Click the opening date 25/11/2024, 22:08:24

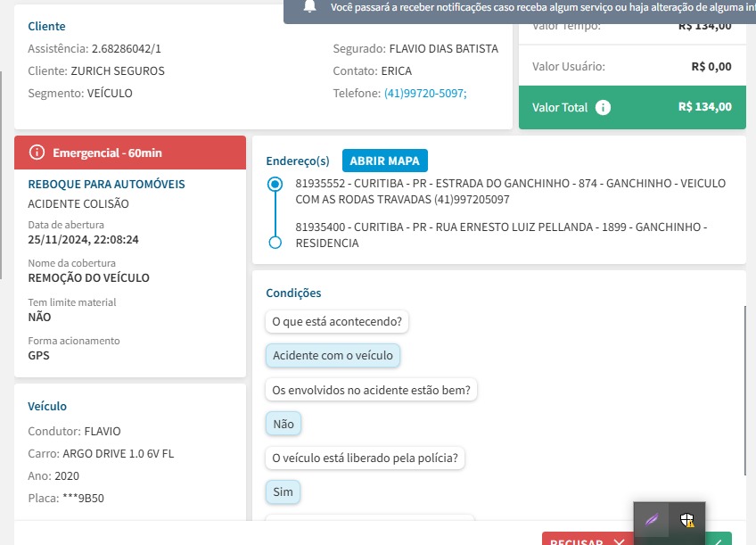coord(84,240)
